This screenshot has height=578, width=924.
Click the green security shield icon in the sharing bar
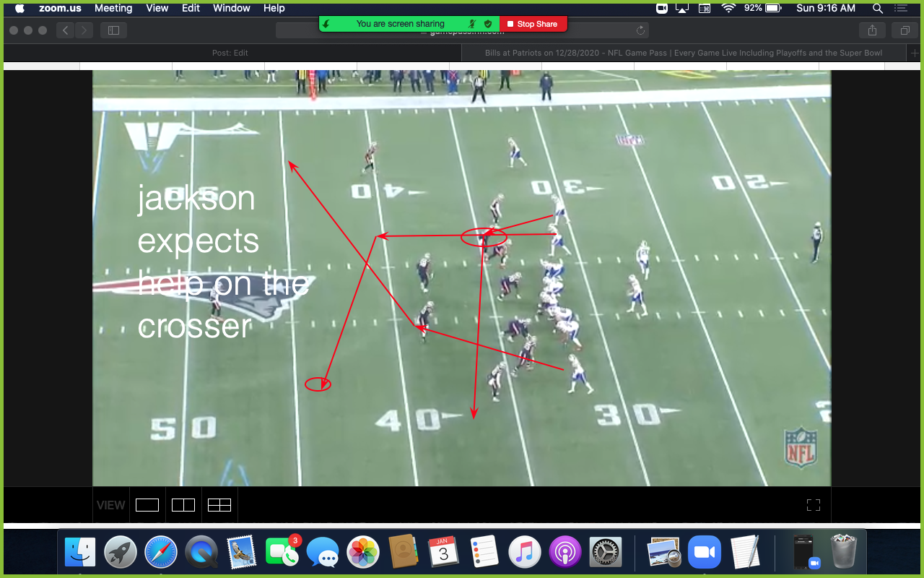(487, 23)
